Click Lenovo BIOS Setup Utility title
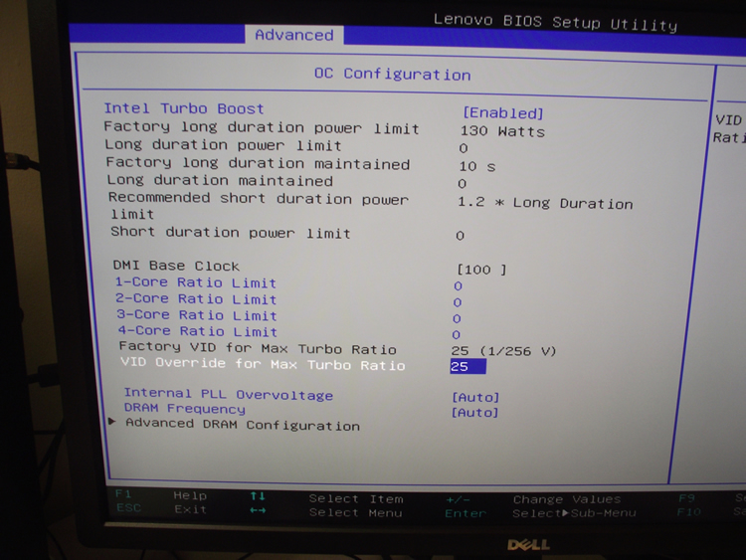The width and height of the screenshot is (746, 560). [x=555, y=22]
